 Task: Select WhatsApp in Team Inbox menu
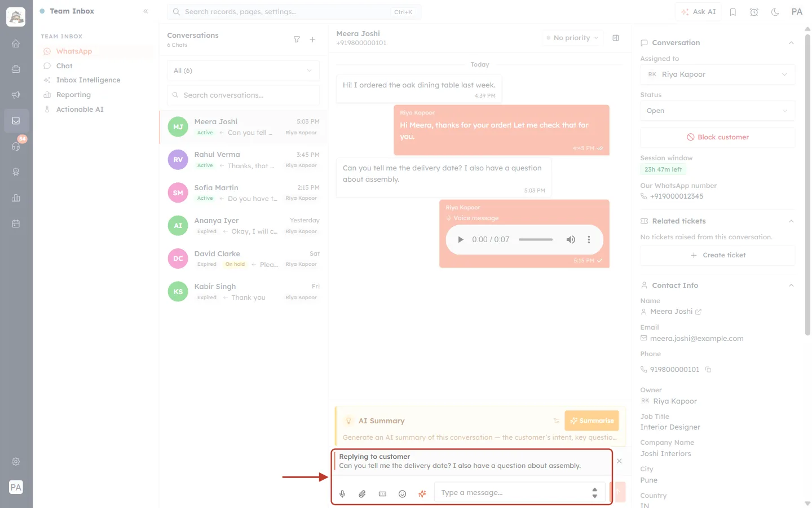[x=97, y=51]
